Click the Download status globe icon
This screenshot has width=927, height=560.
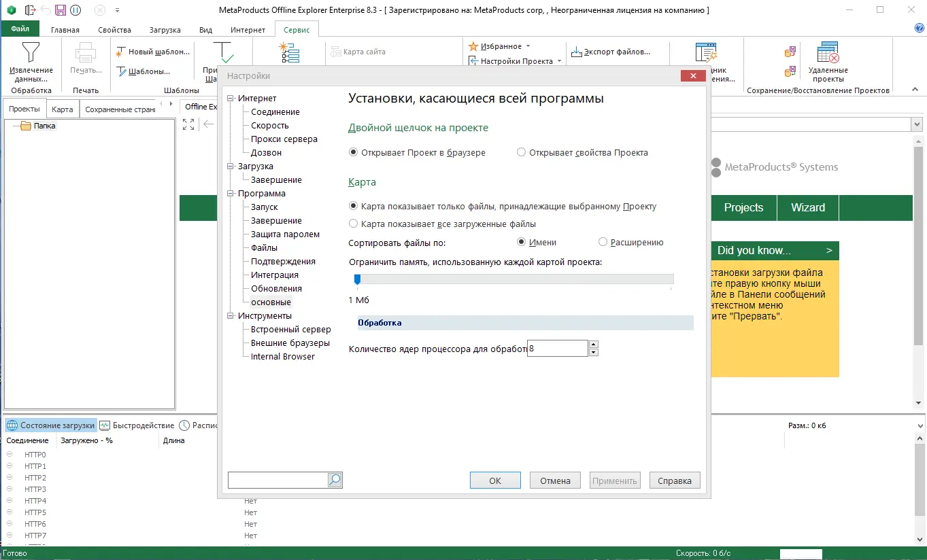coord(12,425)
